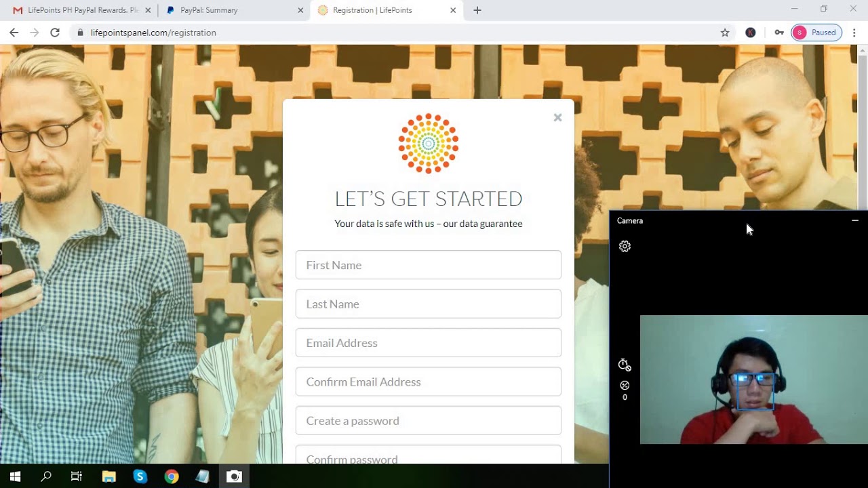This screenshot has width=868, height=488.
Task: Click the Confirm Email Address field
Action: (429, 382)
